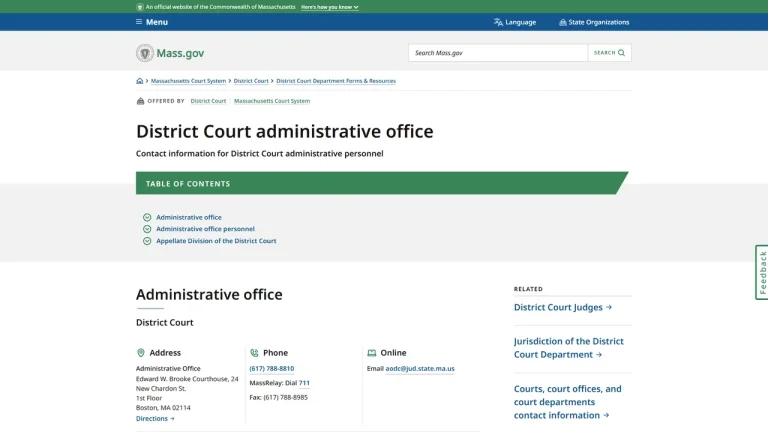
Task: Click phone number (617) 788-8810
Action: (271, 368)
